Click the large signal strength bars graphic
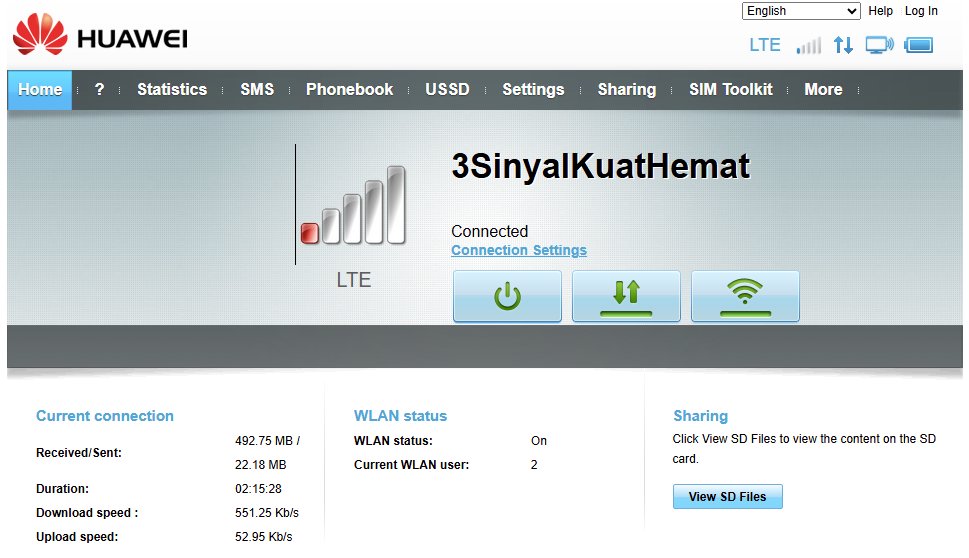This screenshot has width=969, height=558. coord(353,205)
